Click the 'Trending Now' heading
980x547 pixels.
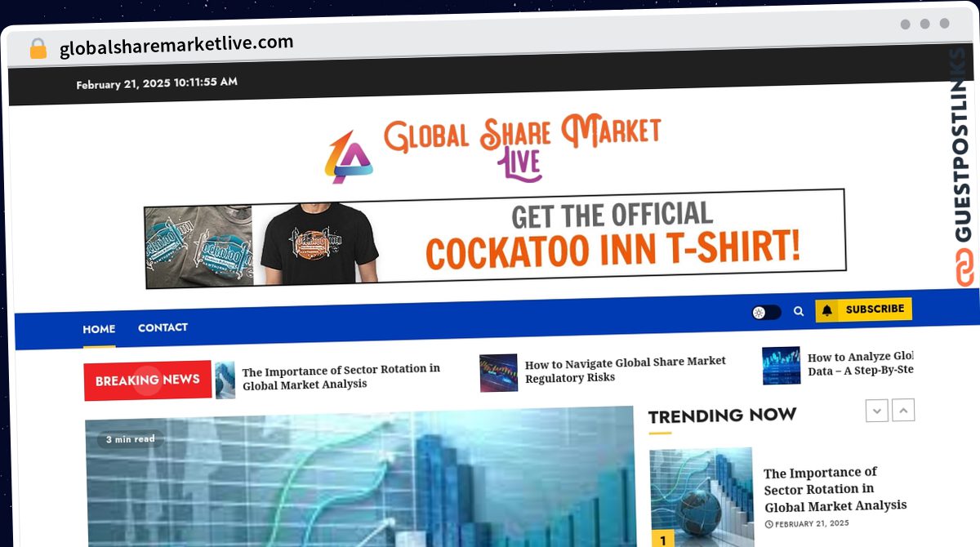(722, 416)
